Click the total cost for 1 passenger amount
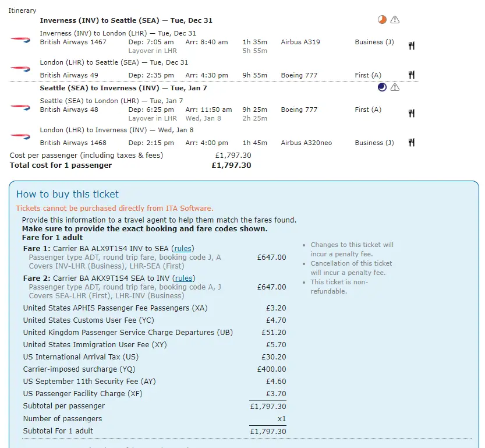Image resolution: width=485 pixels, height=448 pixels. (231, 165)
